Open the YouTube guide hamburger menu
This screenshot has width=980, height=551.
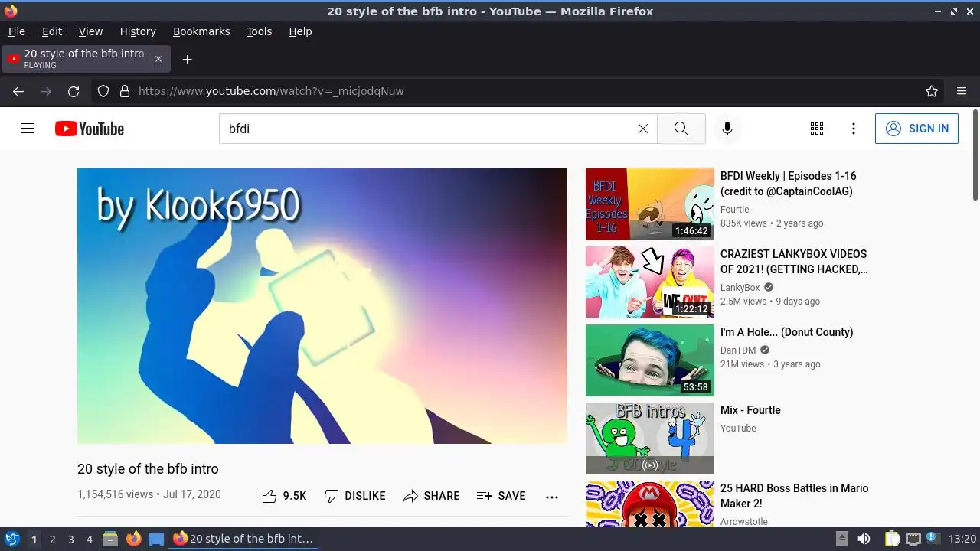[x=28, y=129]
